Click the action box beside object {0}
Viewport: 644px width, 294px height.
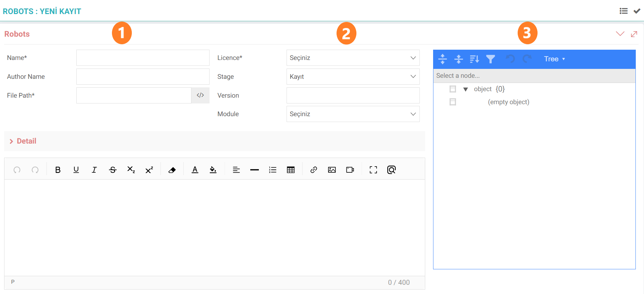pos(453,89)
